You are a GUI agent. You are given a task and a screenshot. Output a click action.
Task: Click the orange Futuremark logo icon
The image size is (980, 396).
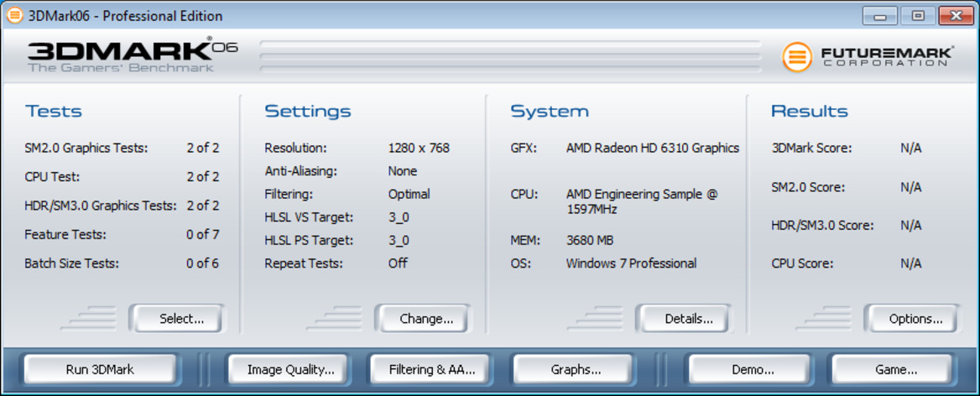click(797, 57)
